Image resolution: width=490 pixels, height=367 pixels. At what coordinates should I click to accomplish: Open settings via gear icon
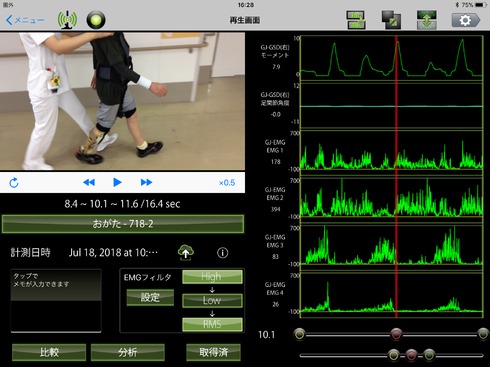466,20
